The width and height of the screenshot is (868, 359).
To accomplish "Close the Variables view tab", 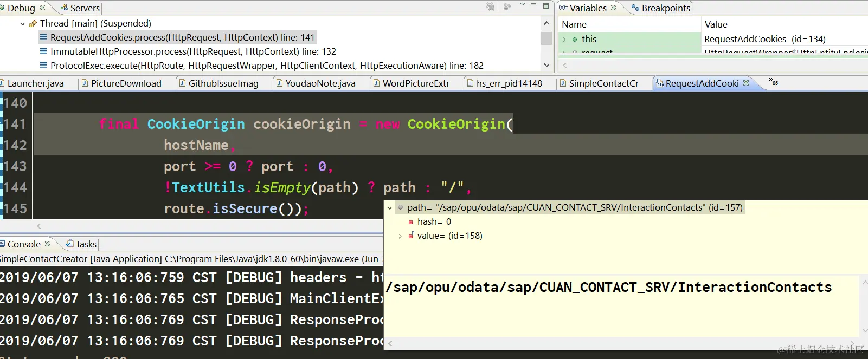I will (614, 8).
